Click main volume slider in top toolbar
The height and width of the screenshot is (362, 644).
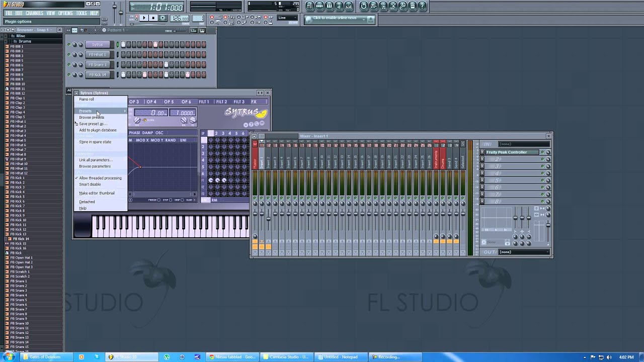click(x=114, y=8)
